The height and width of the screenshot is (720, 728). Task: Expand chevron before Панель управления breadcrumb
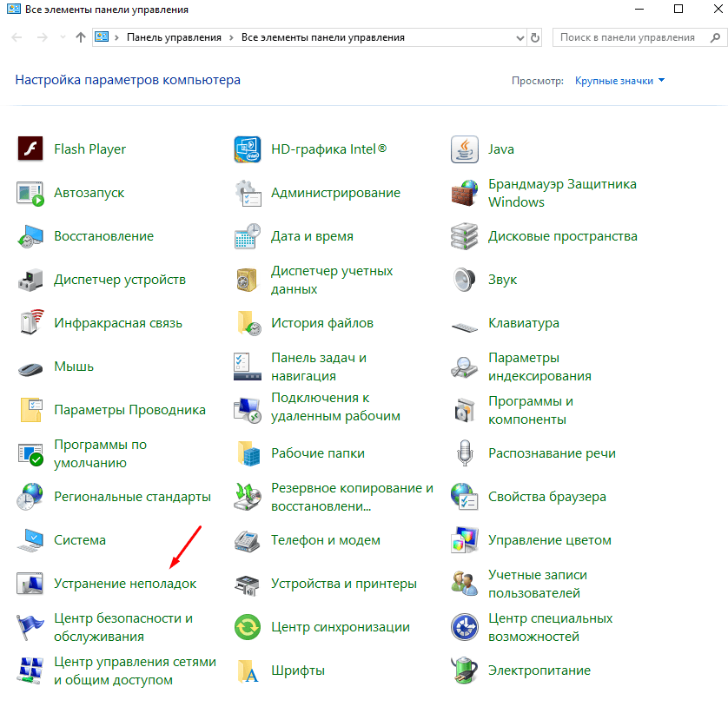pyautogui.click(x=116, y=37)
